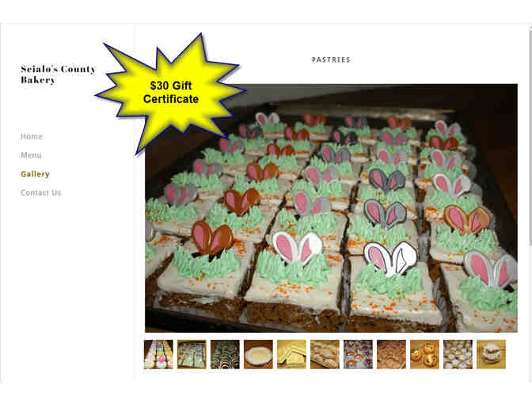Select the first thumbnail with pastel Easter cookies
The width and height of the screenshot is (532, 404).
(x=158, y=354)
